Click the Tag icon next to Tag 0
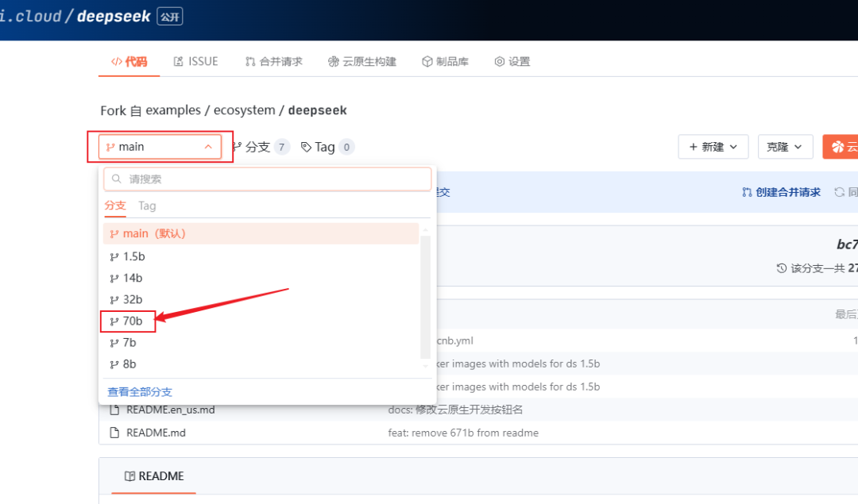The image size is (858, 504). 305,147
